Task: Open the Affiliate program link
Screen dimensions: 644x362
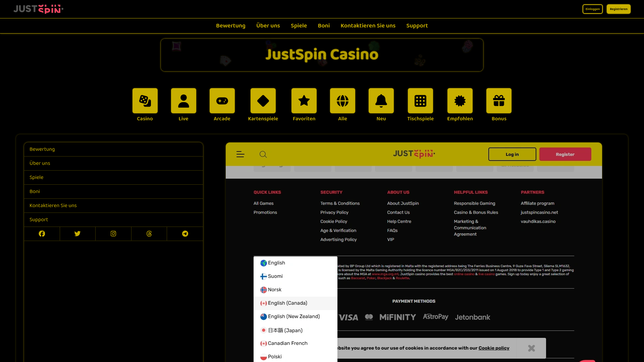Action: [x=537, y=203]
